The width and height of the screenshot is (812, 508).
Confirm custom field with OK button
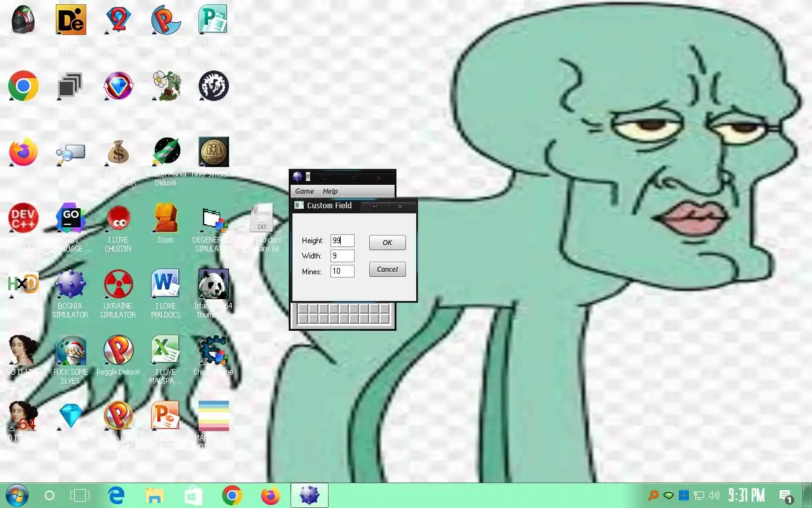(x=387, y=243)
